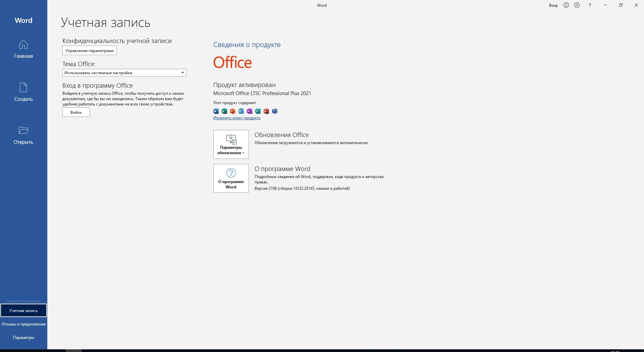Click the version text Версия 2108
This screenshot has width=644, height=352.
[302, 188]
